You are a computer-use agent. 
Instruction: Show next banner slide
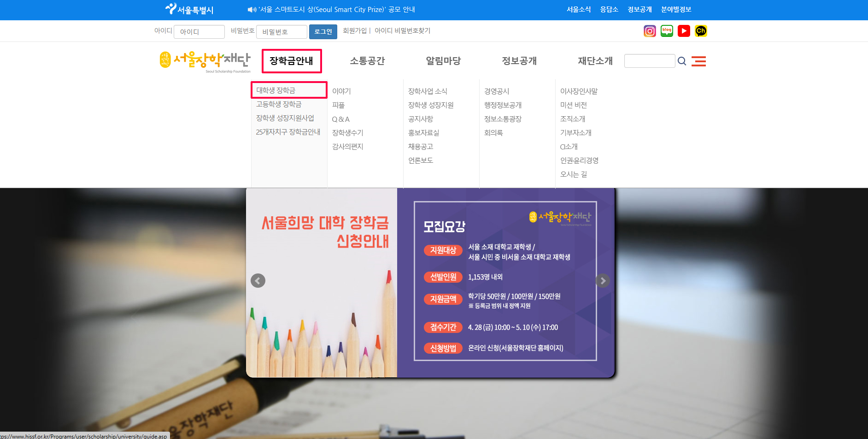(602, 280)
